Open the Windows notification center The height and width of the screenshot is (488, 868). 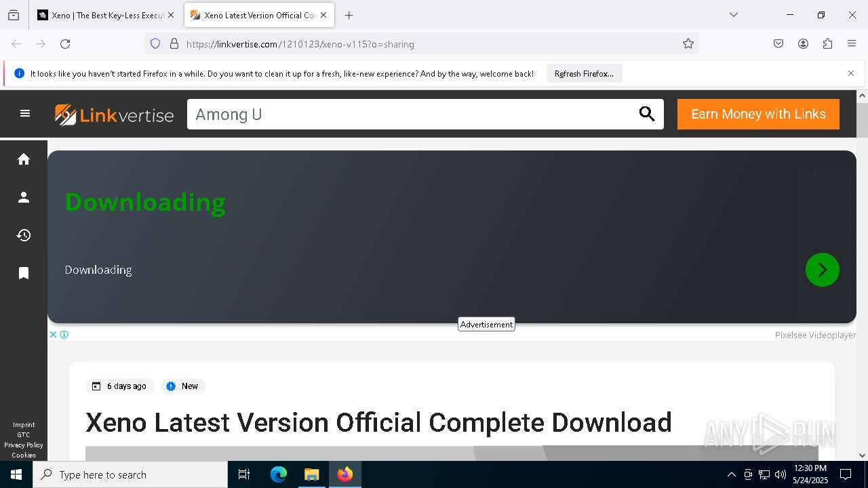[846, 474]
